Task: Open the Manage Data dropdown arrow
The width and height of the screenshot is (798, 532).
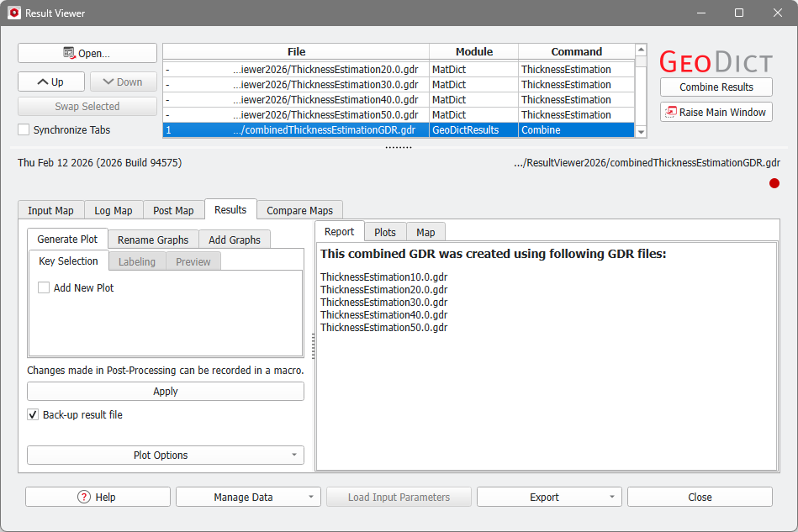Action: click(309, 496)
